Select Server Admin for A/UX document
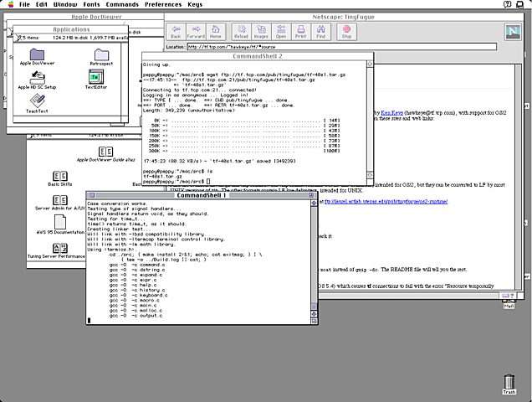 click(x=60, y=200)
